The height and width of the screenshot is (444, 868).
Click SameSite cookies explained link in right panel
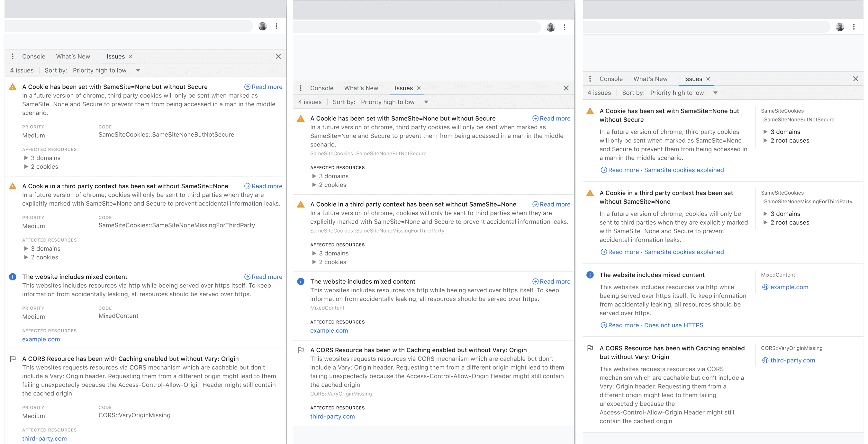point(684,169)
